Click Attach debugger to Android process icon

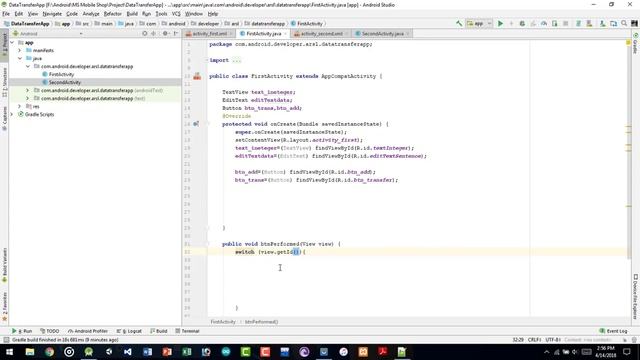pyautogui.click(x=554, y=24)
